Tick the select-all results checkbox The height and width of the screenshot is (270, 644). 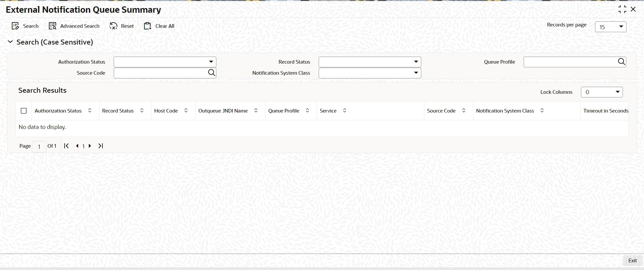(x=23, y=111)
